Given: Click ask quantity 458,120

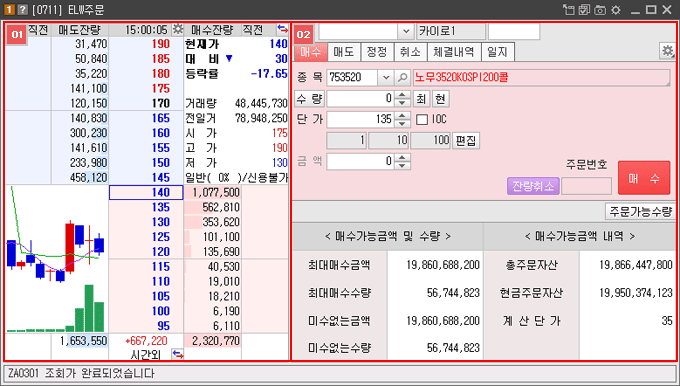Looking at the screenshot, I should 89,177.
